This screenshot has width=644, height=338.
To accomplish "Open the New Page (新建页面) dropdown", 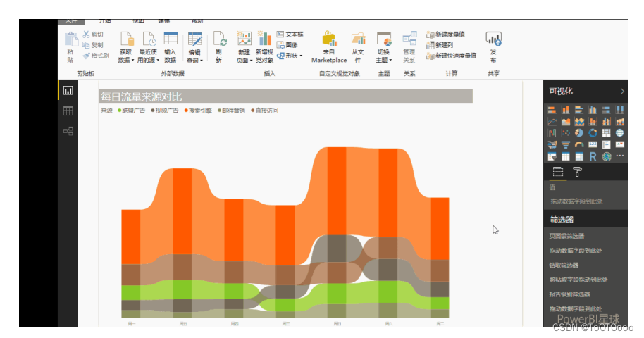I will [244, 46].
